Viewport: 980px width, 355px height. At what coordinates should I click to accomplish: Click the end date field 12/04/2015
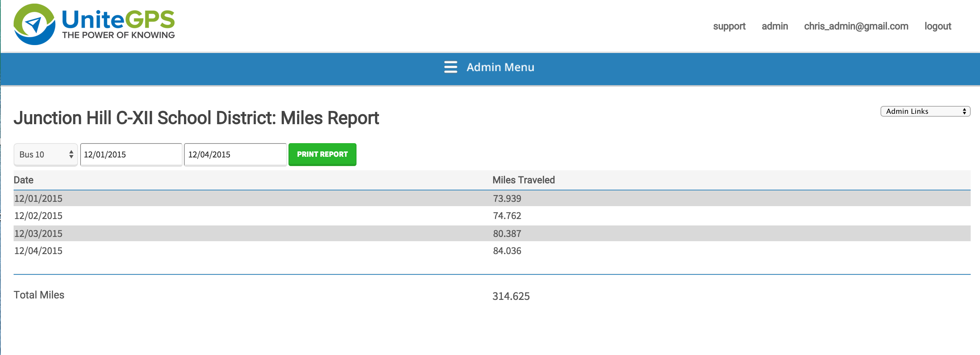[235, 155]
